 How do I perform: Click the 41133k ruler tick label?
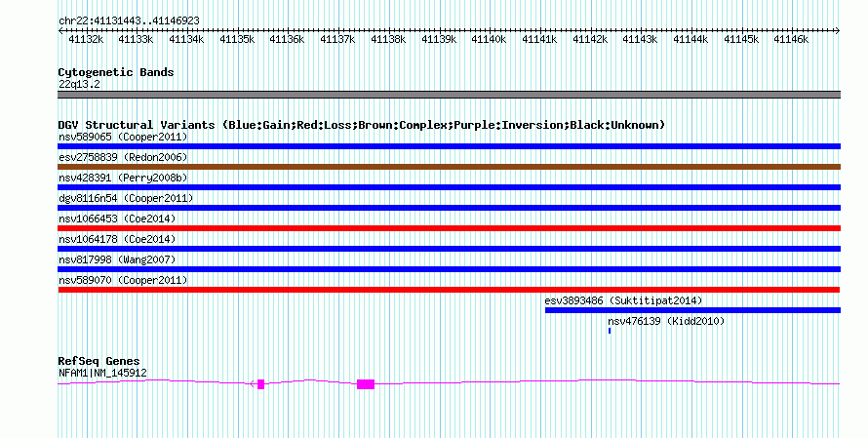[136, 39]
